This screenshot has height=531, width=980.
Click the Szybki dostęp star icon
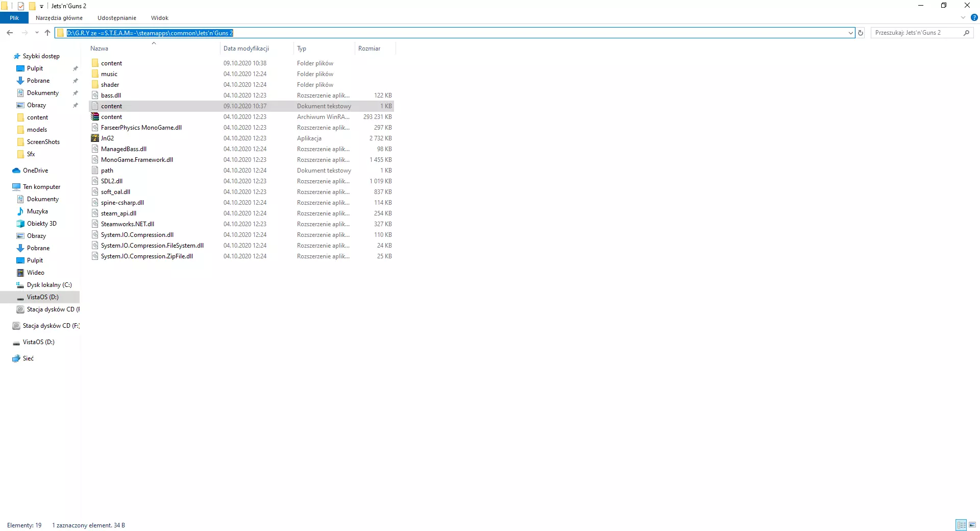[x=17, y=56]
